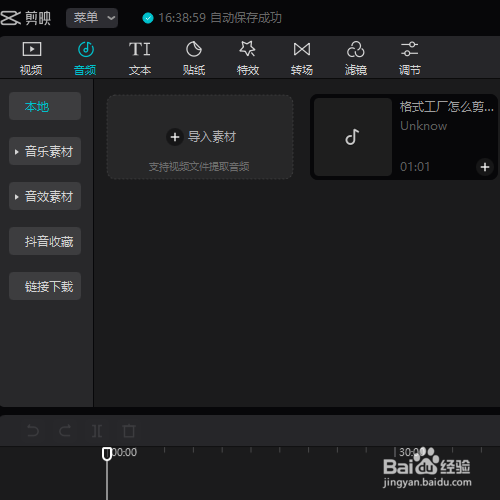500x500 pixels.
Task: Click the 导入素材 import button
Action: pyautogui.click(x=200, y=137)
